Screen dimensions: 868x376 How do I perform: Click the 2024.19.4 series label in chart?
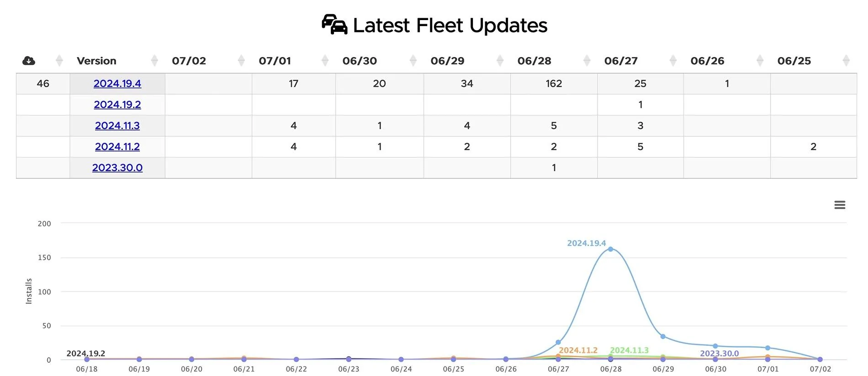[x=586, y=243]
